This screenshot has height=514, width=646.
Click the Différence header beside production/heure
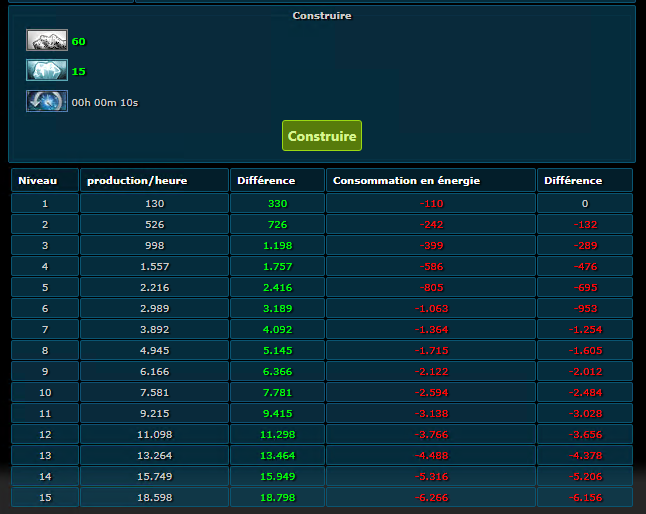266,181
